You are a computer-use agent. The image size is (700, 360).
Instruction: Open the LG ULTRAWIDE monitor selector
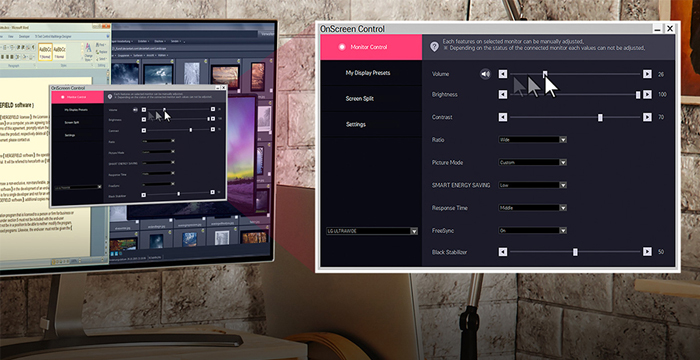[x=372, y=231]
